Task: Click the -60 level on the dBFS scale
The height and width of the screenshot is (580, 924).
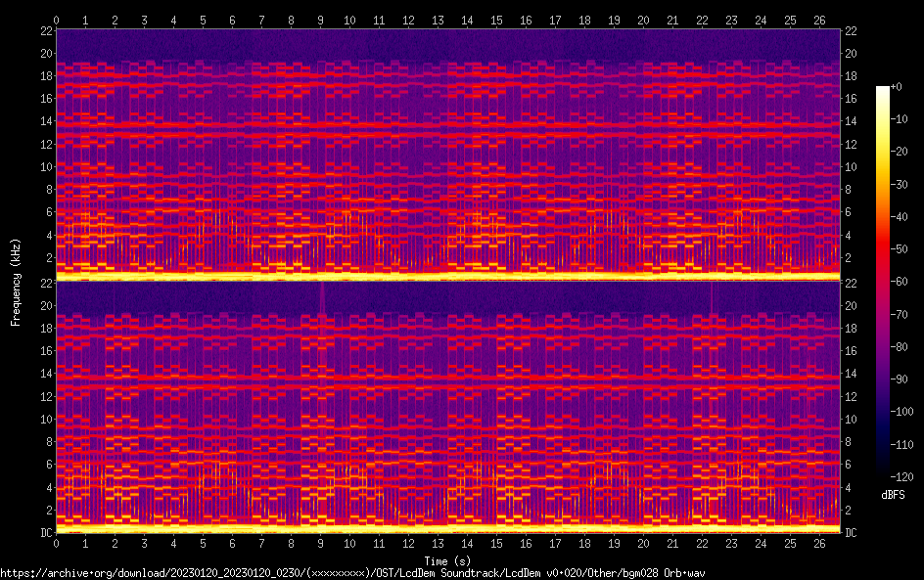Action: 898,282
